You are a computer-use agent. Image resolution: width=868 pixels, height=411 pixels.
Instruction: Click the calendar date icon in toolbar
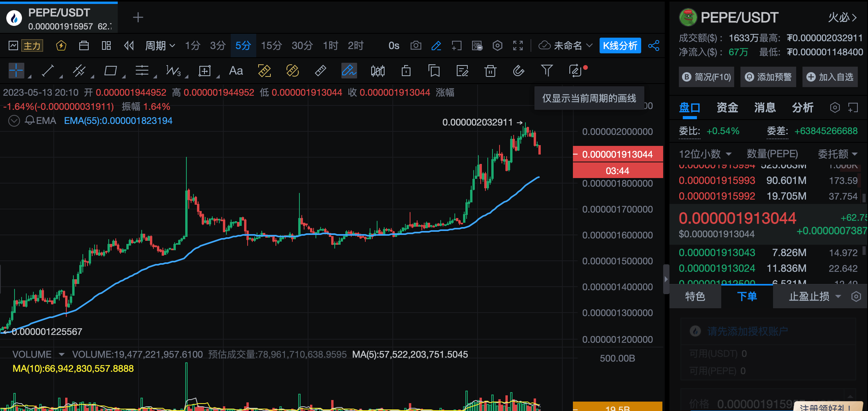84,46
